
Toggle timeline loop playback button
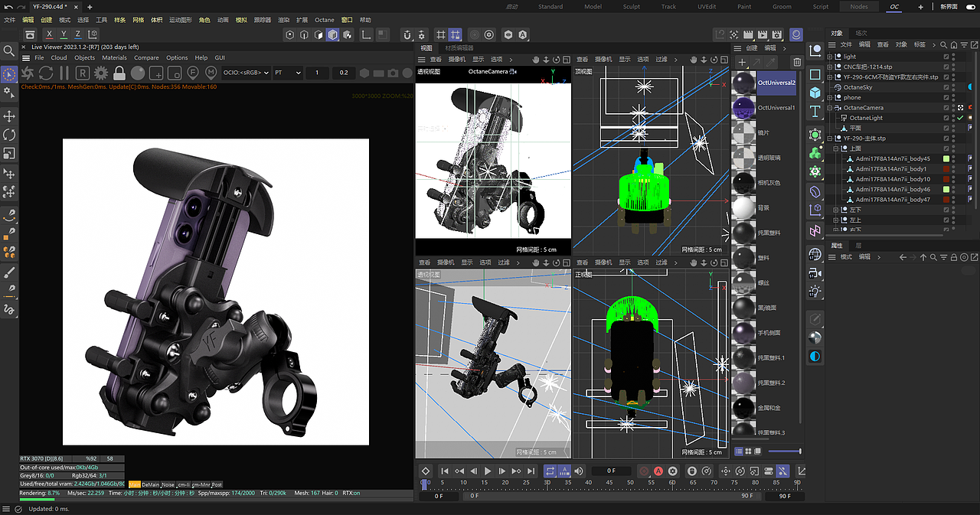[550, 471]
